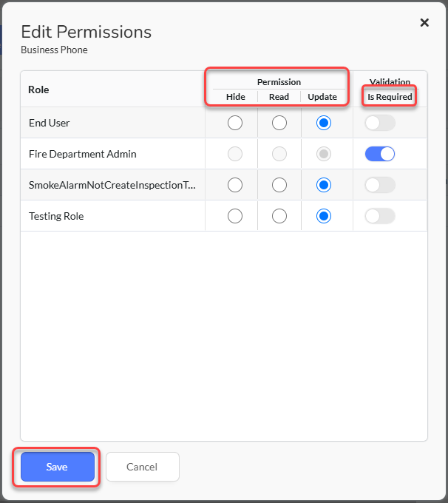Viewport: 448px width, 503px height.
Task: Click the Is Required column header
Action: pos(390,97)
